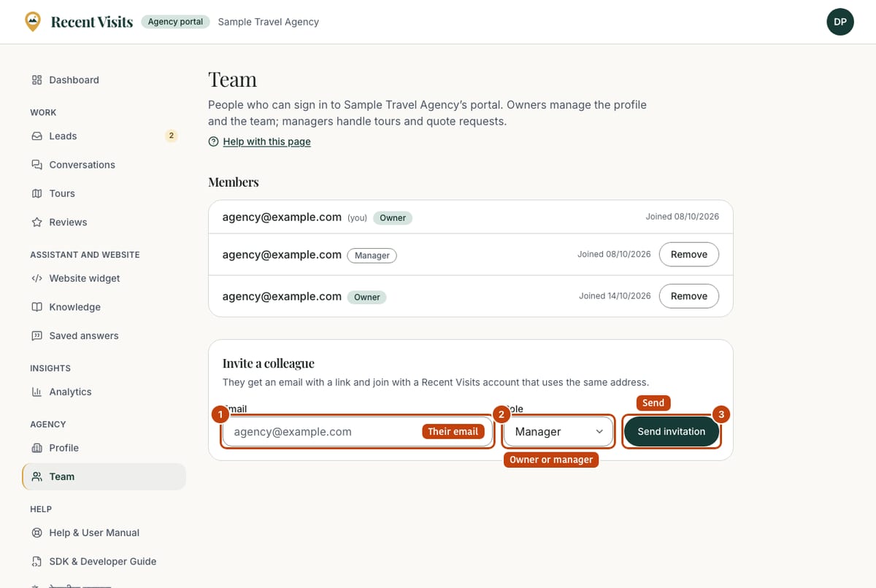Click the (you) label in first member row
The width and height of the screenshot is (876, 588).
pos(357,218)
